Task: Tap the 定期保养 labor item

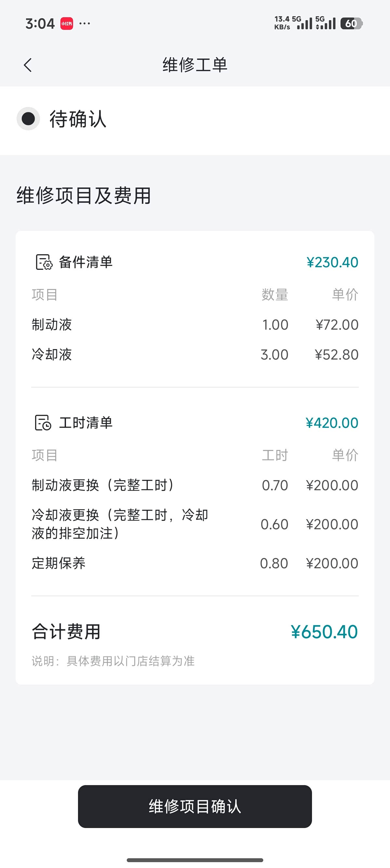Action: (58, 563)
